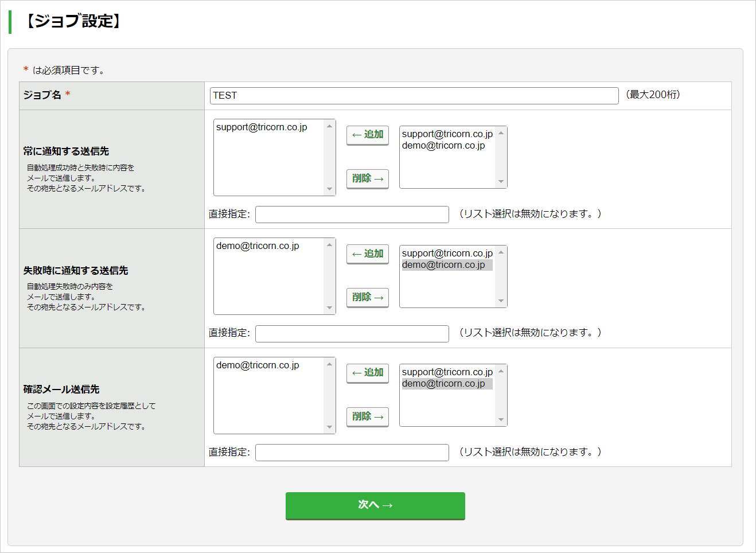Click 追加 button in 確認メール送信先 row
756x553 pixels.
point(368,373)
